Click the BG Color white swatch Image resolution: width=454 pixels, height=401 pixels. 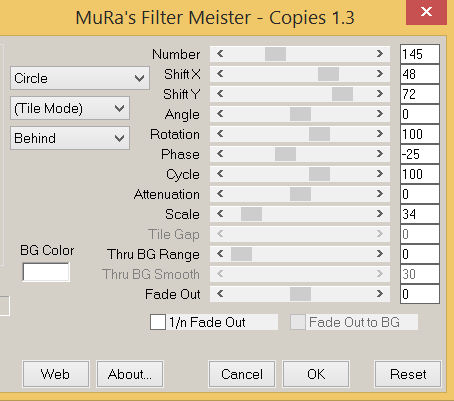[x=46, y=272]
